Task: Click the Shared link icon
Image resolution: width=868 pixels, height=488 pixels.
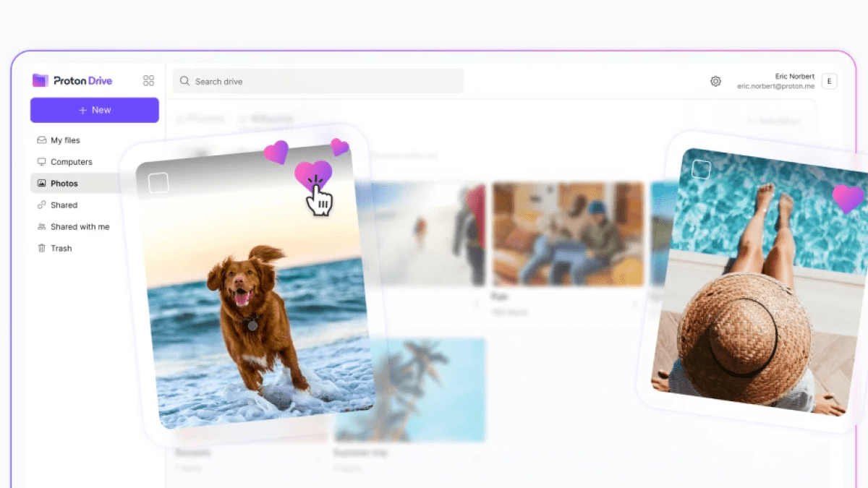Action: 42,205
